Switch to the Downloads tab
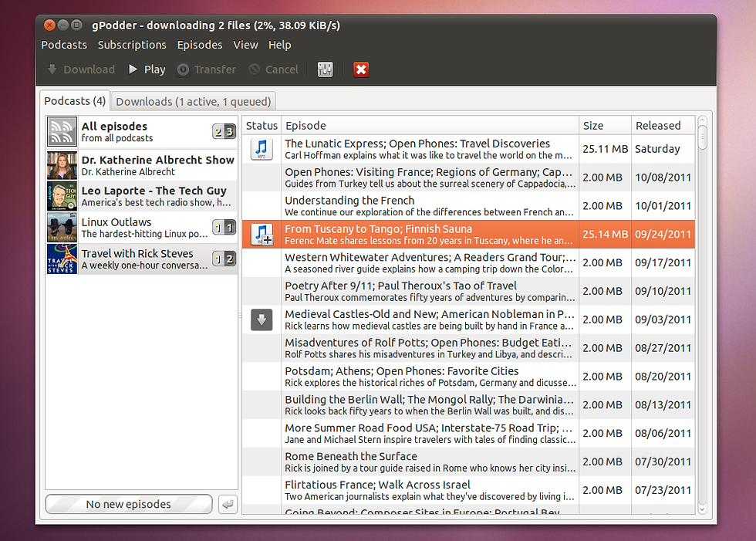The image size is (756, 541). (194, 102)
